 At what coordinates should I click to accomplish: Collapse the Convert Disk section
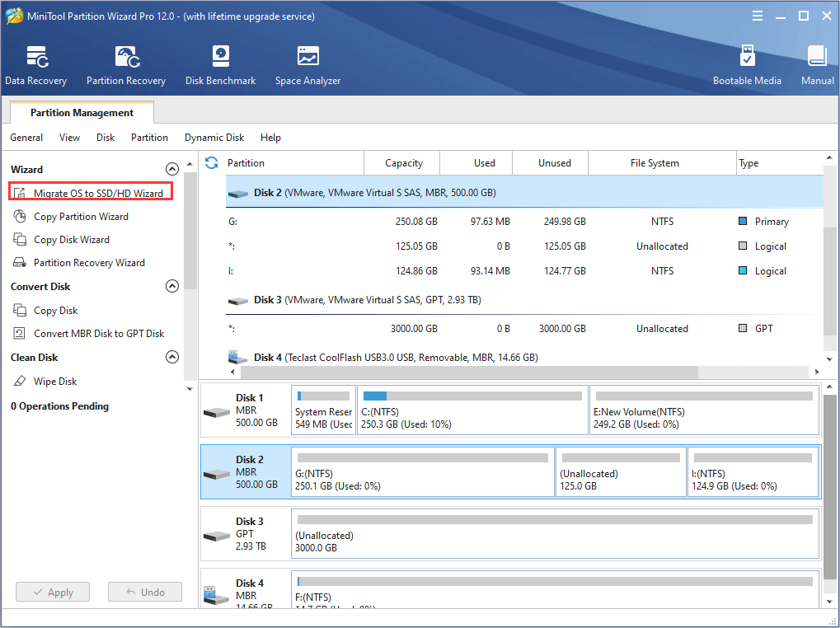tap(172, 287)
